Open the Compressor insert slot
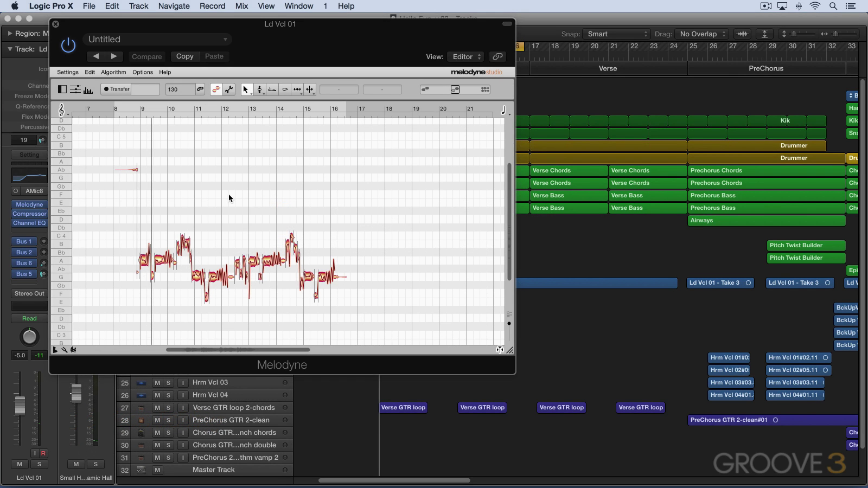Viewport: 868px width, 488px height. click(x=29, y=214)
